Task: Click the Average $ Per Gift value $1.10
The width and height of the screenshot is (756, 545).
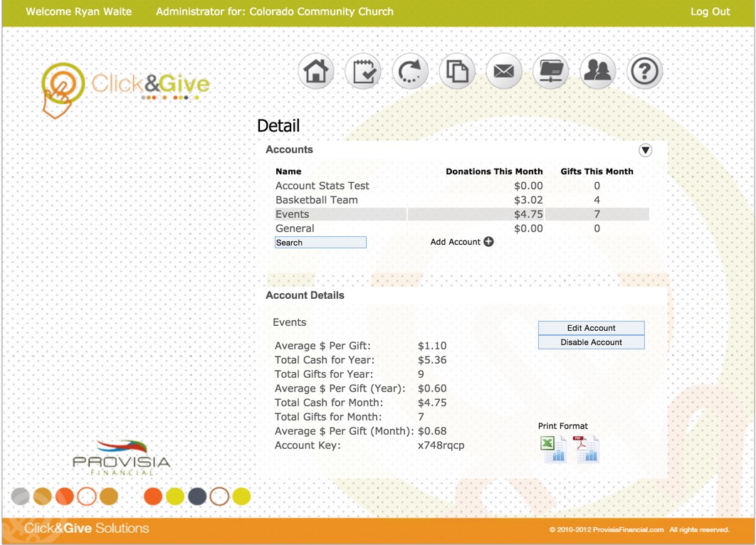Action: [x=432, y=346]
